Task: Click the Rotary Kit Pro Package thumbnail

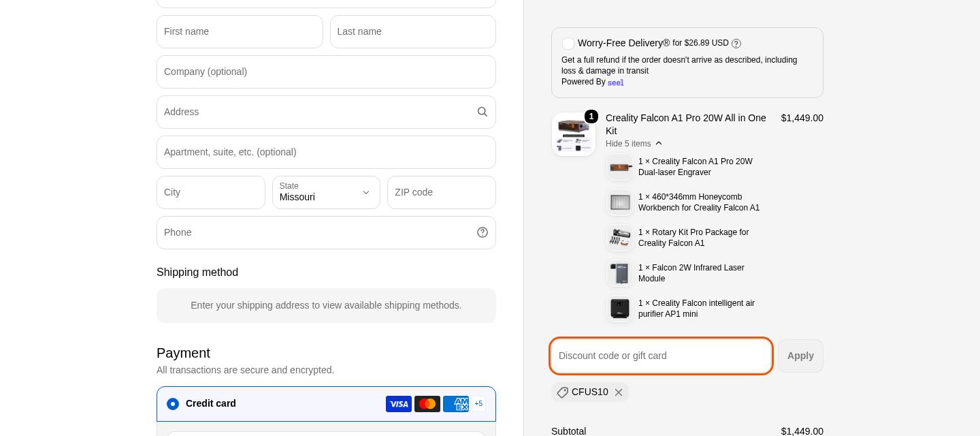Action: pos(620,238)
